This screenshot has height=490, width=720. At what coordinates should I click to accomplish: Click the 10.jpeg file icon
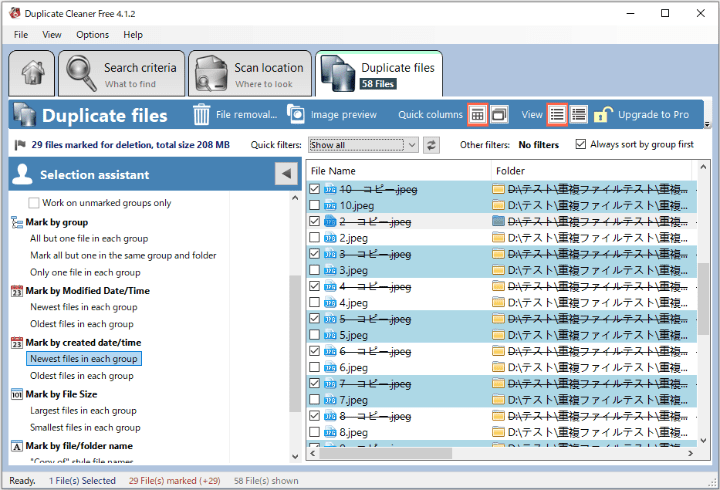click(330, 205)
